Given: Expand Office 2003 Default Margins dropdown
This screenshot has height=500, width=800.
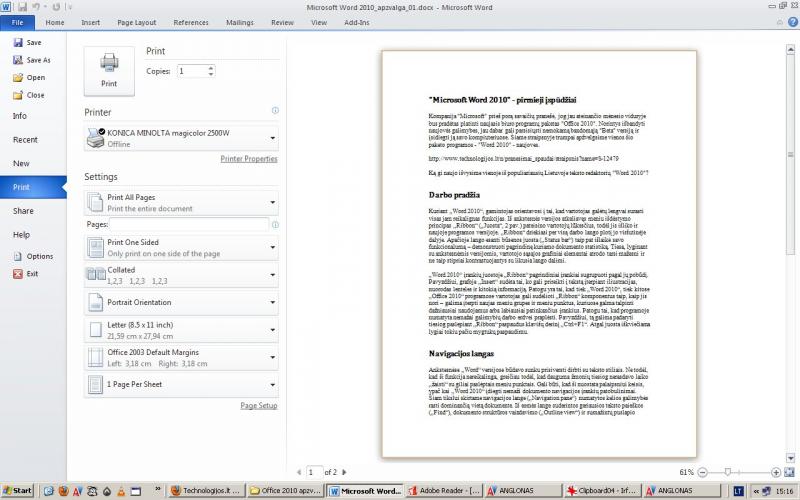Looking at the screenshot, I should point(181,358).
